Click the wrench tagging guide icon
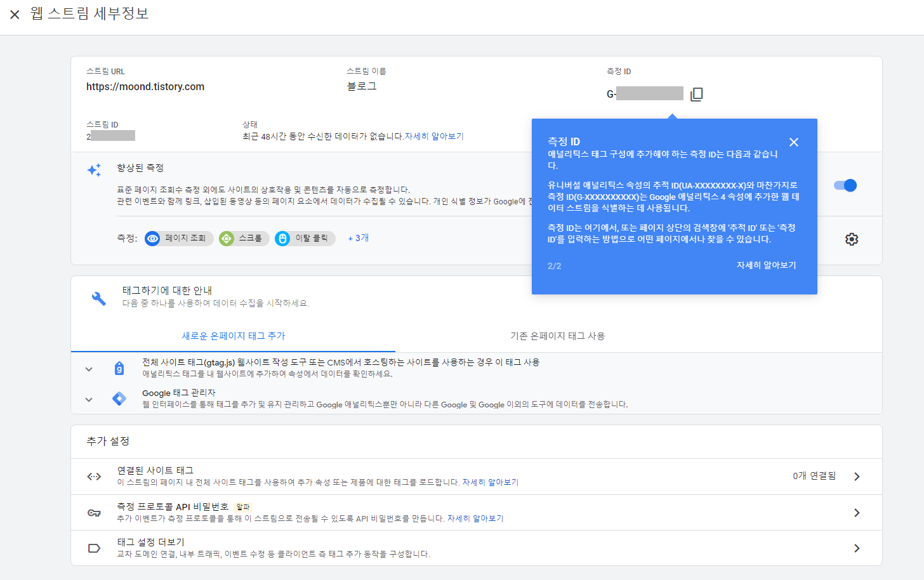 tap(99, 298)
